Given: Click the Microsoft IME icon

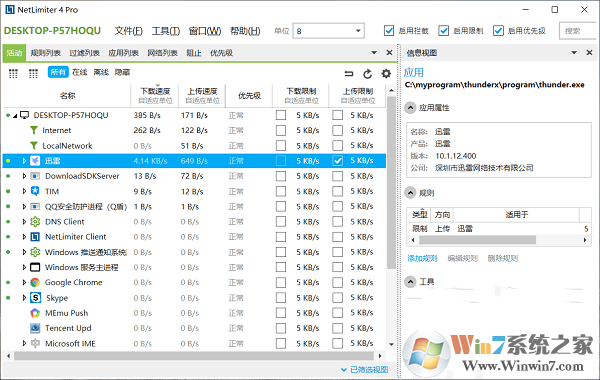Looking at the screenshot, I should pyautogui.click(x=35, y=343).
